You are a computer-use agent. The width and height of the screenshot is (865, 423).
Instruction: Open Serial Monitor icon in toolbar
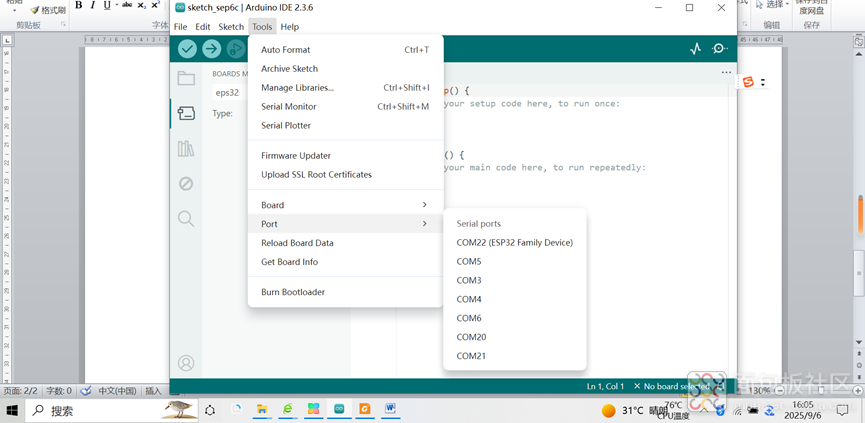coord(719,49)
